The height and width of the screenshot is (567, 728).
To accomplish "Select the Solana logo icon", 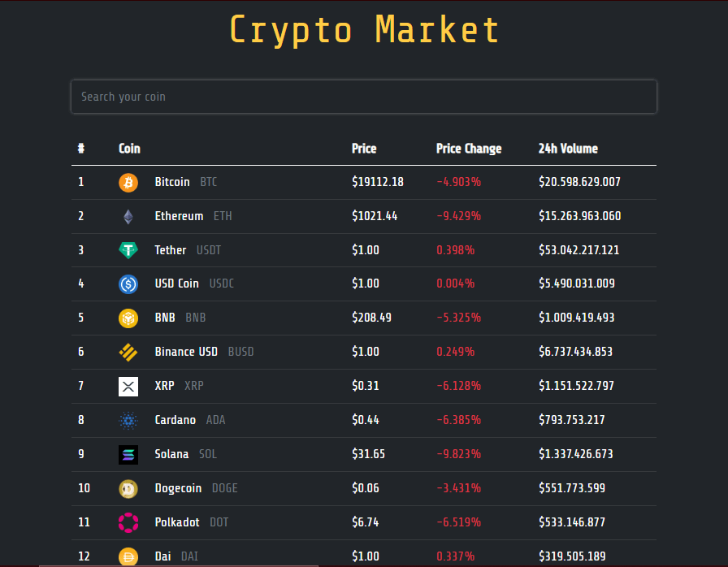I will 128,455.
